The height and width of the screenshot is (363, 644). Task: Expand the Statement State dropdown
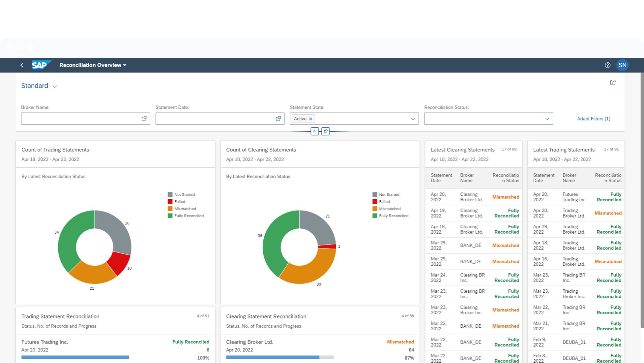pos(412,119)
